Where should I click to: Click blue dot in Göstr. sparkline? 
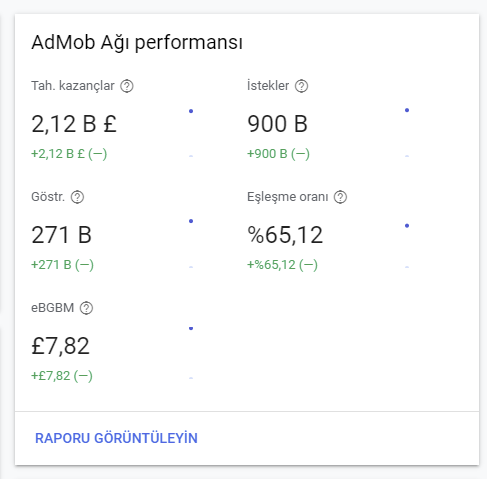[x=191, y=221]
